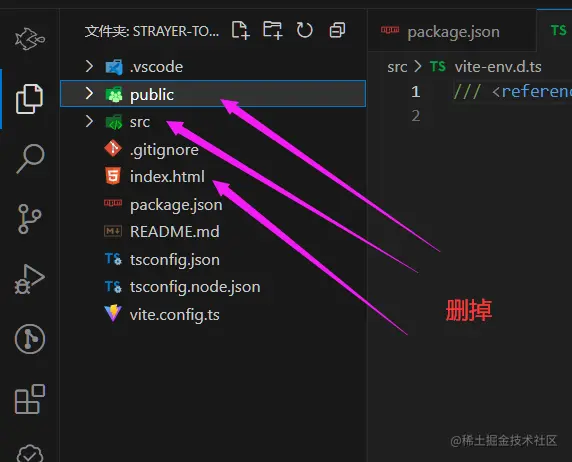The height and width of the screenshot is (462, 572).
Task: Open index.html in the file tree
Action: (213, 177)
